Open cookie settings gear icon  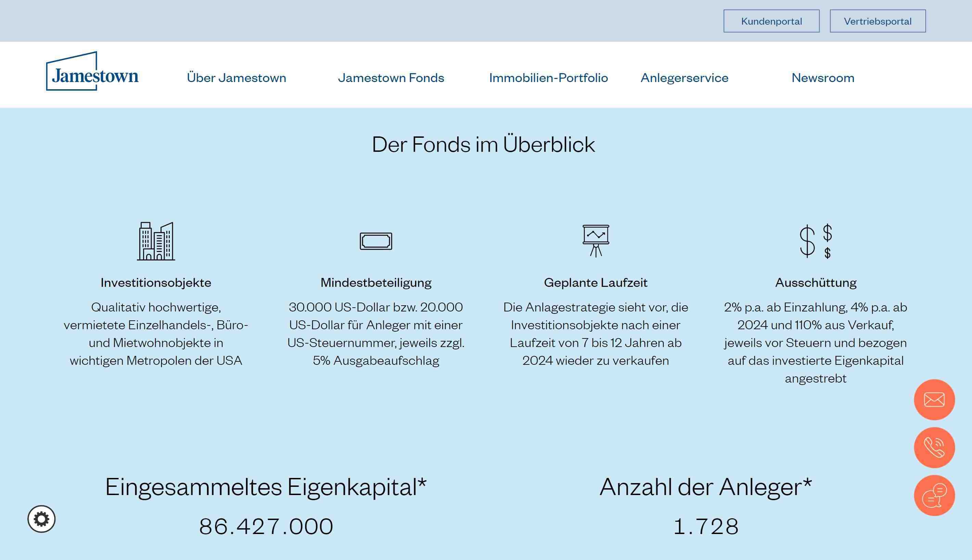[41, 519]
